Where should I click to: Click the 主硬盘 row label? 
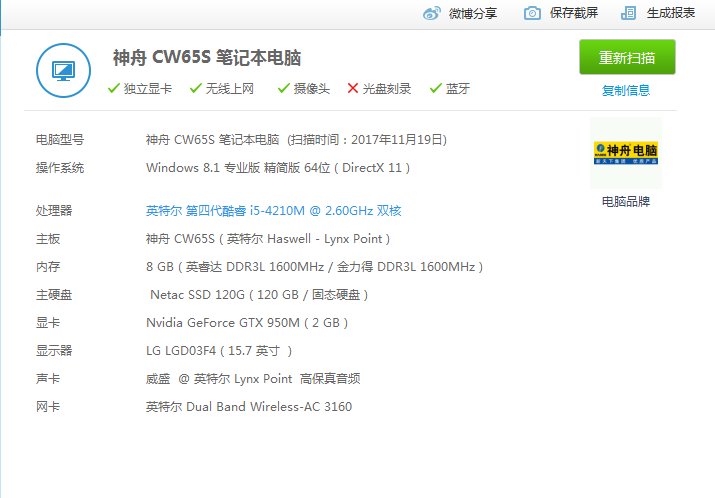tap(54, 295)
